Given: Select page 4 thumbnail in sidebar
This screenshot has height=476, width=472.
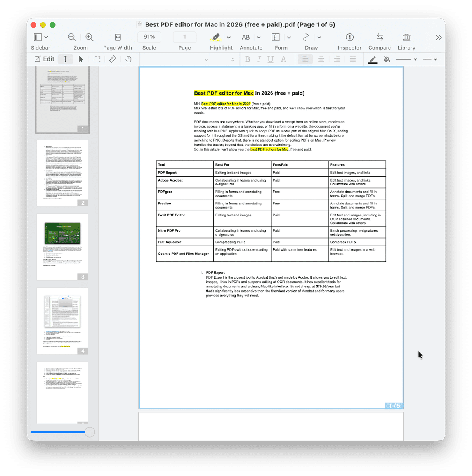Looking at the screenshot, I should click(x=62, y=321).
